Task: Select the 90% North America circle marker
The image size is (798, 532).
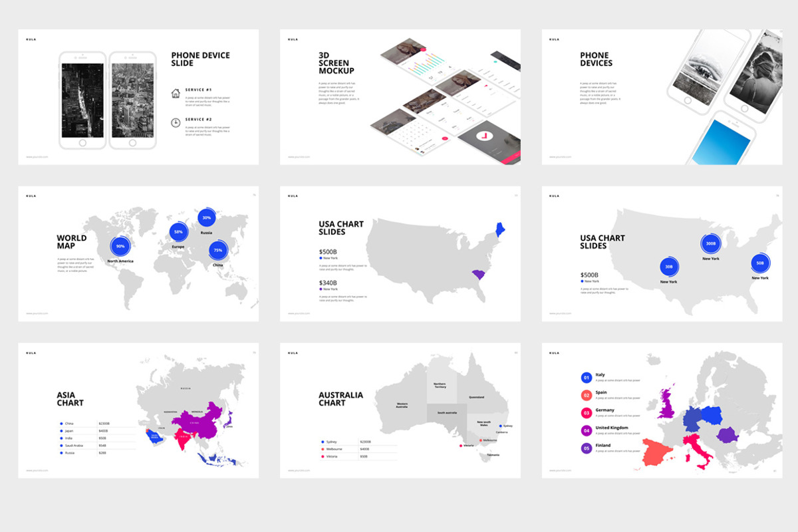Action: point(120,245)
